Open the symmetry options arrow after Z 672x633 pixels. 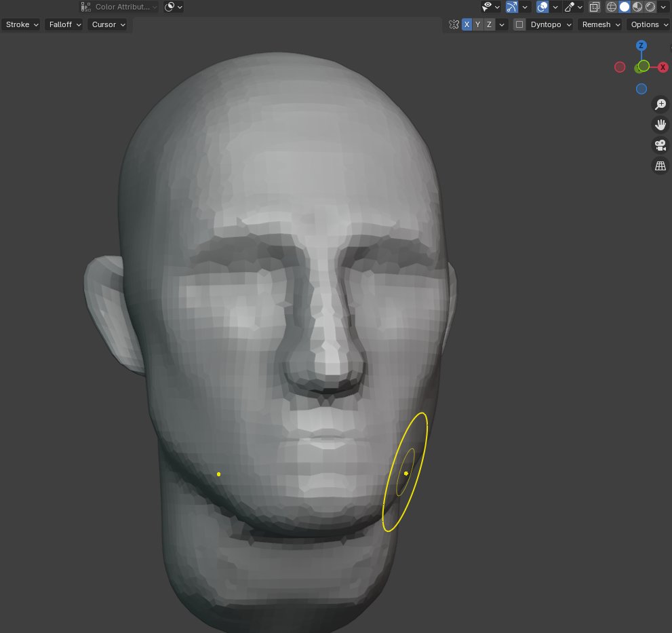(x=502, y=24)
